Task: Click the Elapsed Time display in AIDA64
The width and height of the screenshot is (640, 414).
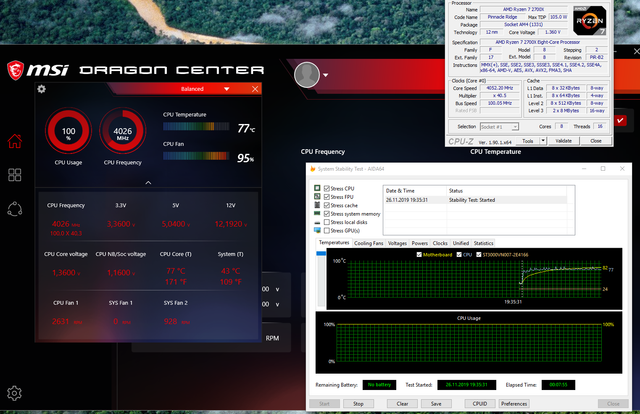Action: coord(558,385)
